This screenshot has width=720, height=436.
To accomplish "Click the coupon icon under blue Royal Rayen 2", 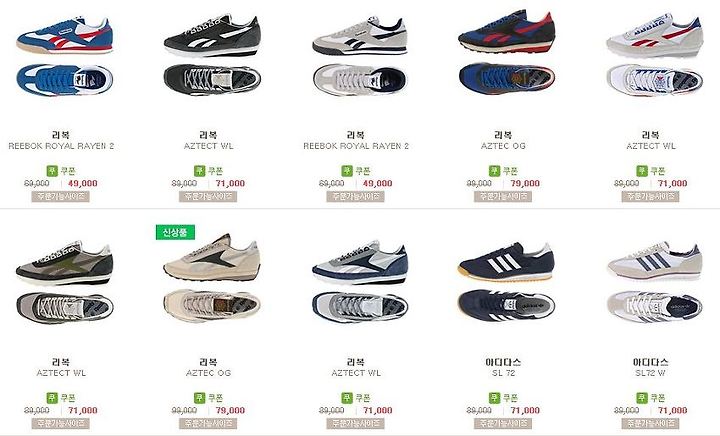I will 52,171.
